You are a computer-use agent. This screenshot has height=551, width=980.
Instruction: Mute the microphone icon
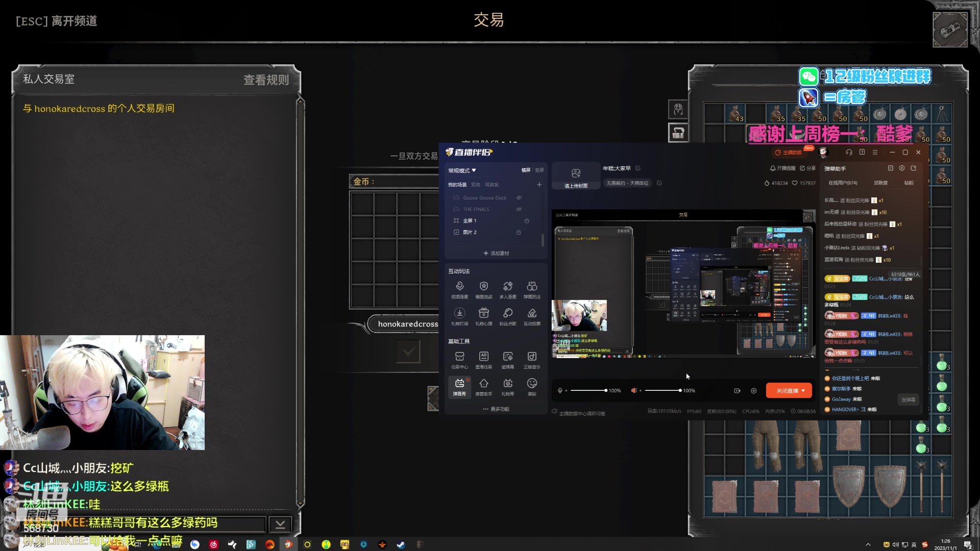[560, 391]
